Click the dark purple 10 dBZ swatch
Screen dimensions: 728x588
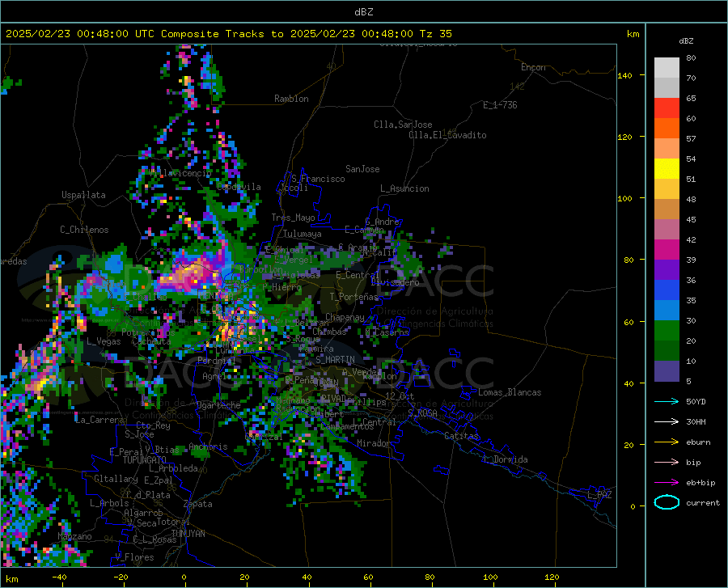(x=667, y=370)
